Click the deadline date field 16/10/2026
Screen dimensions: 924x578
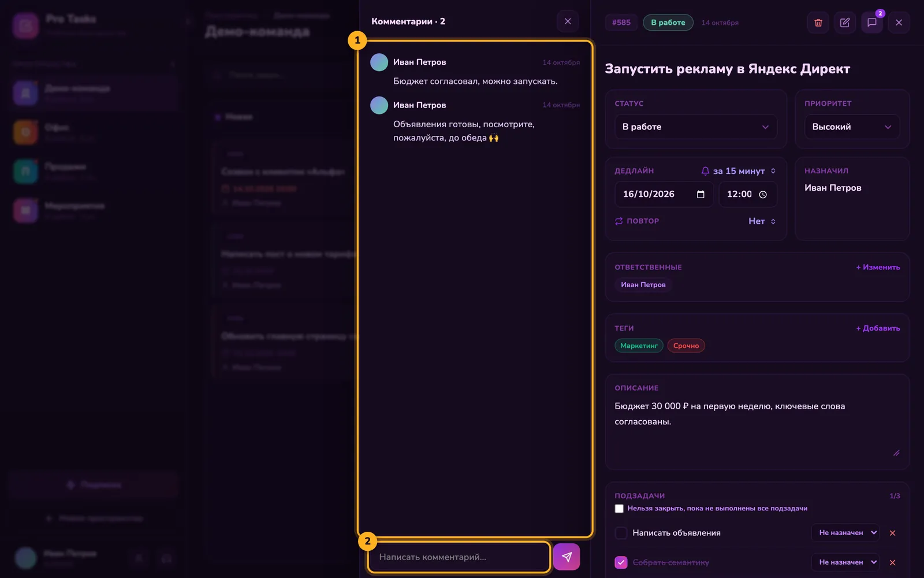pyautogui.click(x=664, y=194)
